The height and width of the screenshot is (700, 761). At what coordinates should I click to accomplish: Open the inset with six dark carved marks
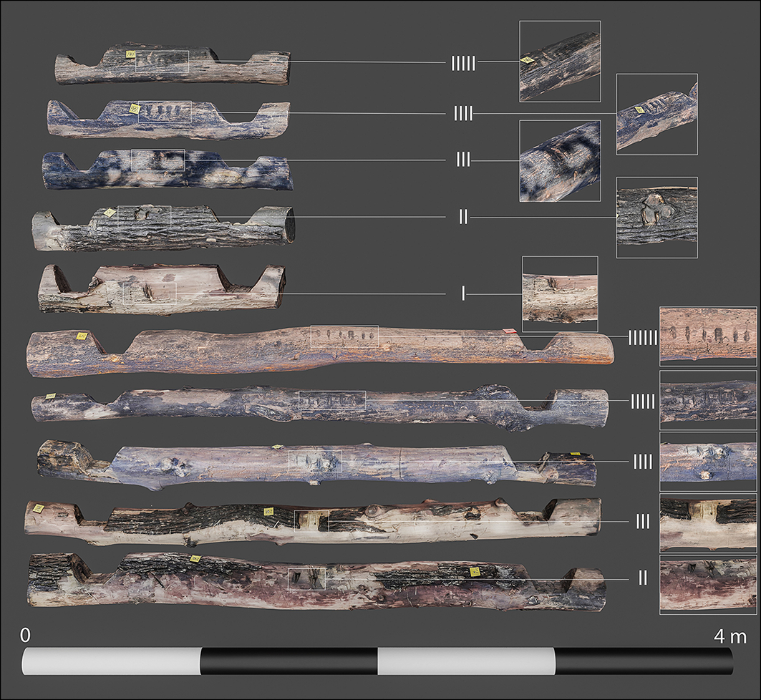[708, 336]
